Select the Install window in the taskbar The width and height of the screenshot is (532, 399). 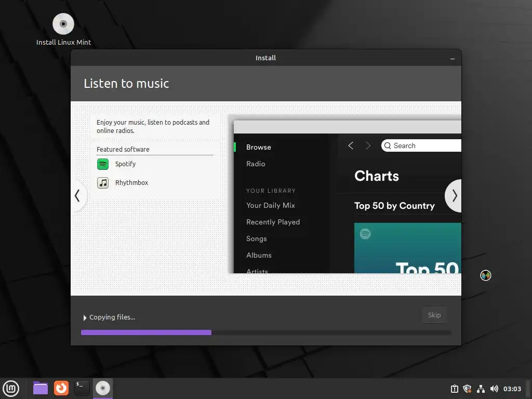(x=103, y=388)
